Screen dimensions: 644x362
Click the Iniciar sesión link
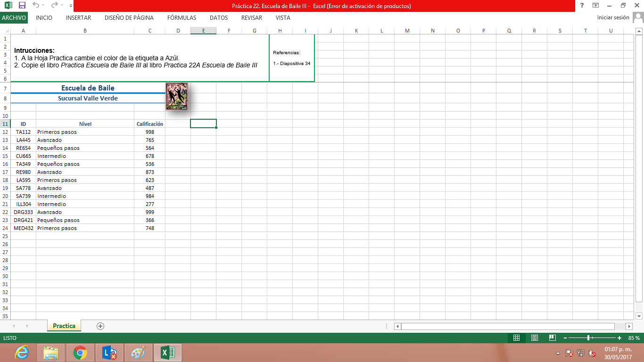[x=613, y=17]
